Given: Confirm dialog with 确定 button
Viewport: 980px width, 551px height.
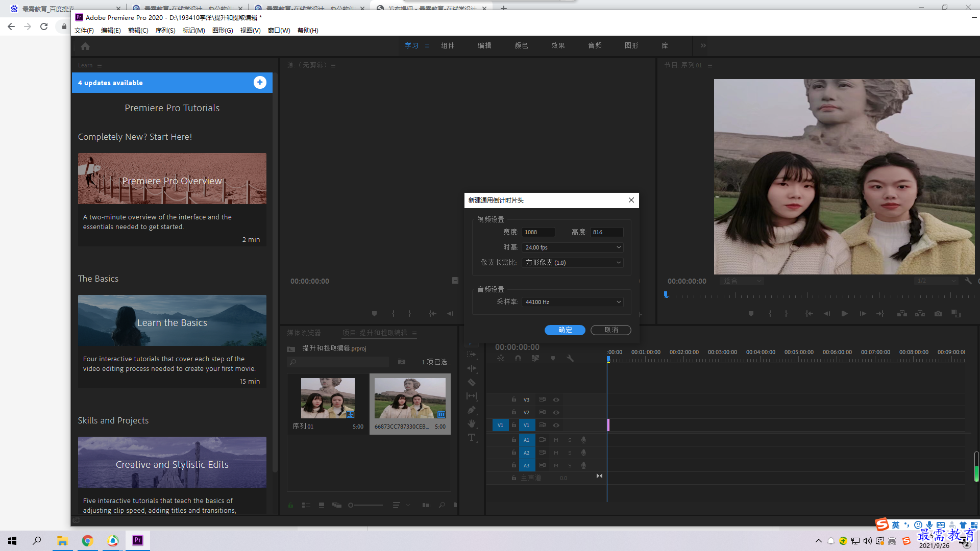Looking at the screenshot, I should point(565,330).
